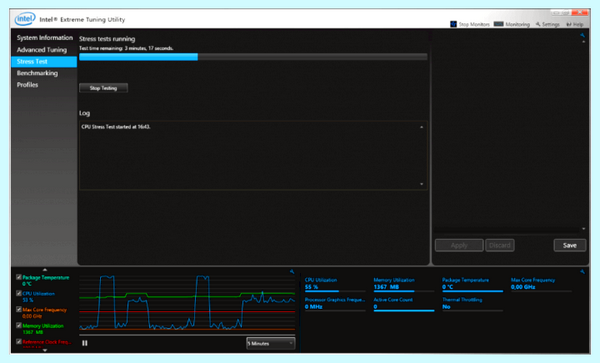The height and width of the screenshot is (363, 600).
Task: Click the 'Log' section label
Action: click(85, 113)
